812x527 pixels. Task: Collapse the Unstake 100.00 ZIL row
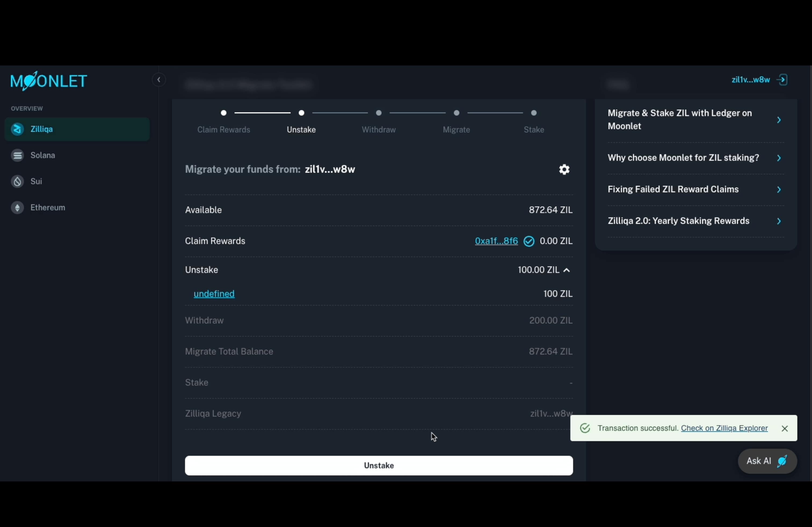pyautogui.click(x=567, y=270)
